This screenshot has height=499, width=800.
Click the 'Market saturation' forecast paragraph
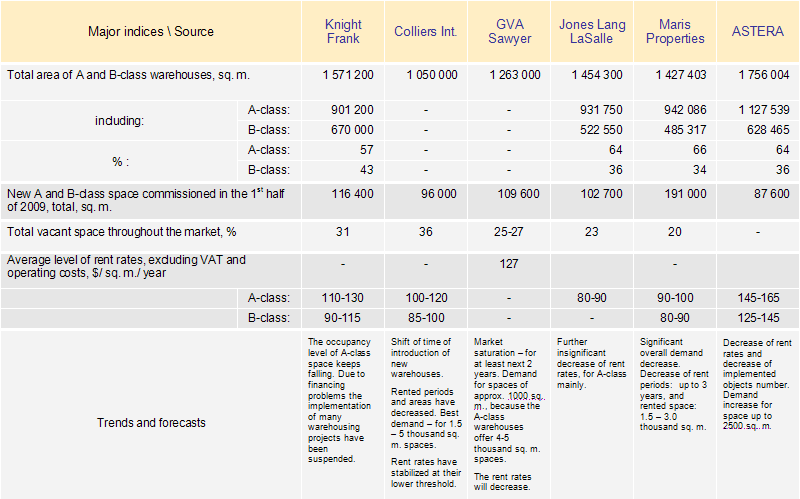point(507,401)
